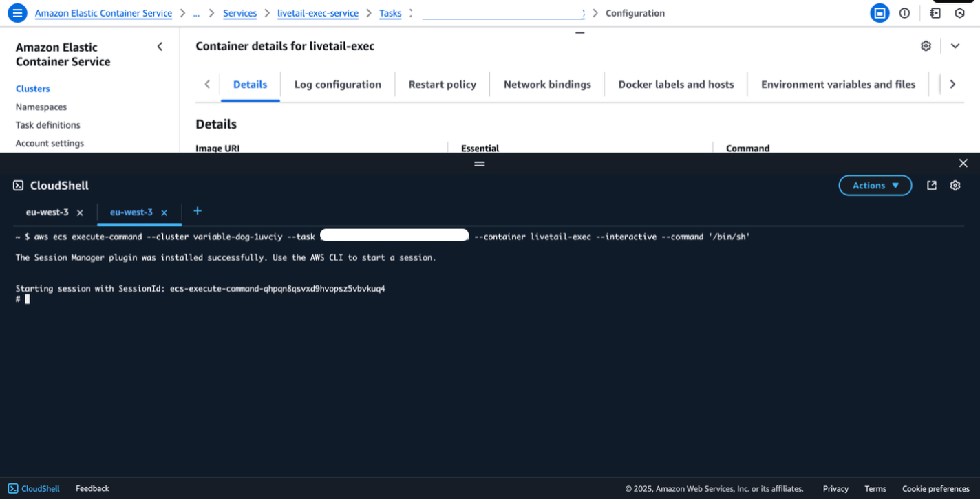Open the Actions dropdown in CloudShell
The height and width of the screenshot is (502, 980).
tap(875, 185)
